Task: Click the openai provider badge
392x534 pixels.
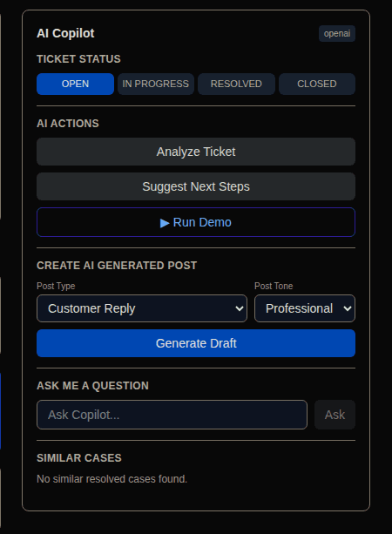Action: [337, 33]
